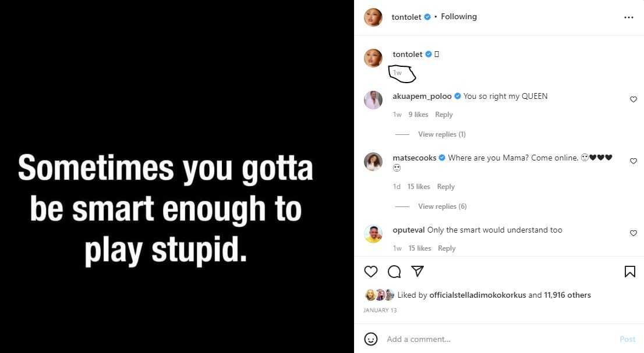Expand View replies (6) under matsecooks
Image resolution: width=644 pixels, height=353 pixels.
[x=442, y=206]
